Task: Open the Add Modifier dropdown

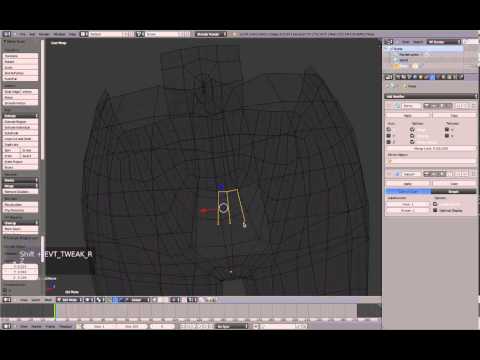Action: click(x=431, y=96)
